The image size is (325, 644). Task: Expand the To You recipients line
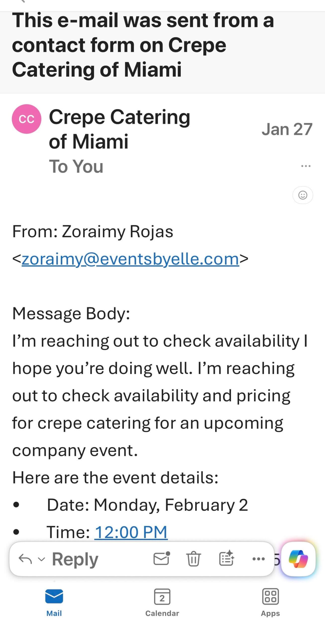76,166
